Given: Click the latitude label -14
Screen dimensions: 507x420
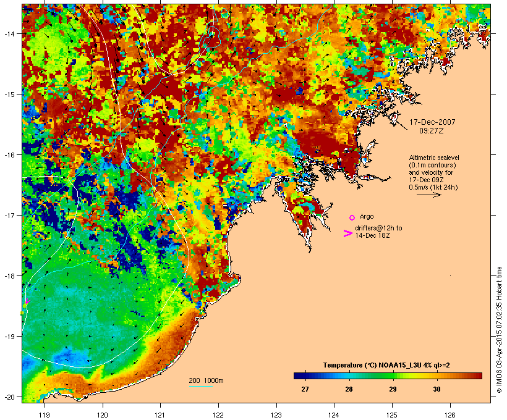Looking at the screenshot, I should pyautogui.click(x=9, y=33).
